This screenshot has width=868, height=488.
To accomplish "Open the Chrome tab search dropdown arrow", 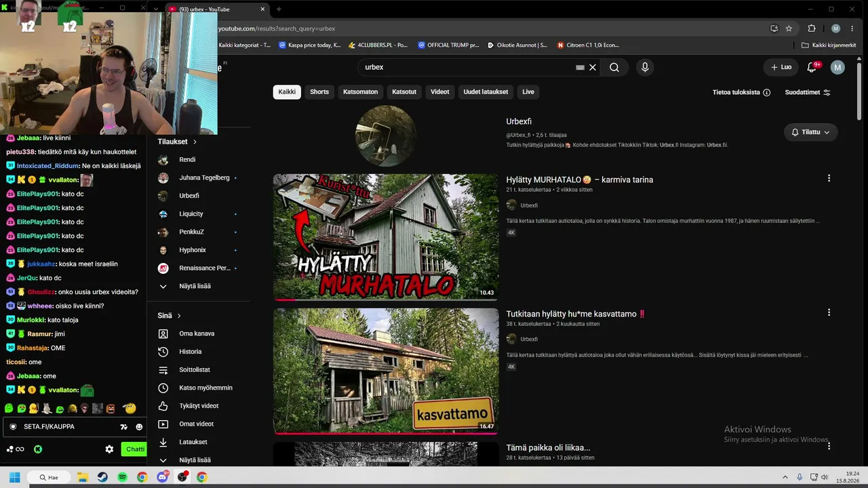I will [x=156, y=9].
